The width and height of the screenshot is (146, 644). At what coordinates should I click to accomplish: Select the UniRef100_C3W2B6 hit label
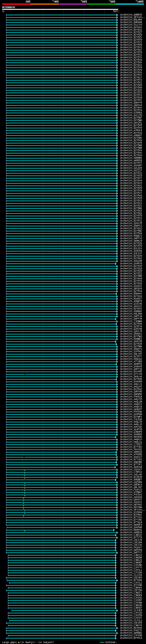(131, 557)
